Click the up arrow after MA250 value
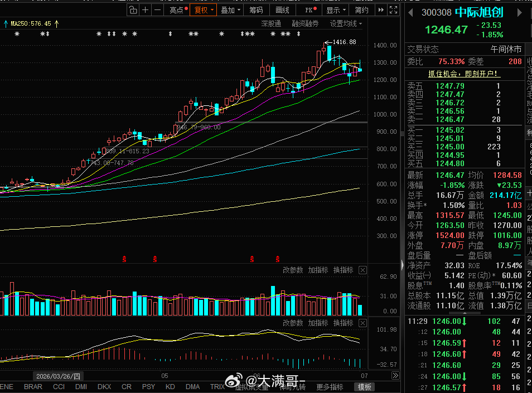Image resolution: width=532 pixels, height=393 pixels. (56, 24)
